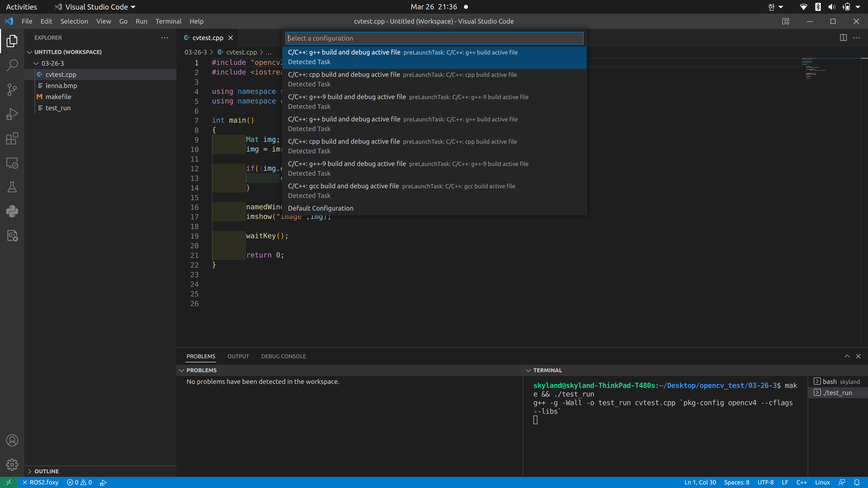Open the Terminal menu
Viewport: 868px width, 488px height.
pos(168,21)
